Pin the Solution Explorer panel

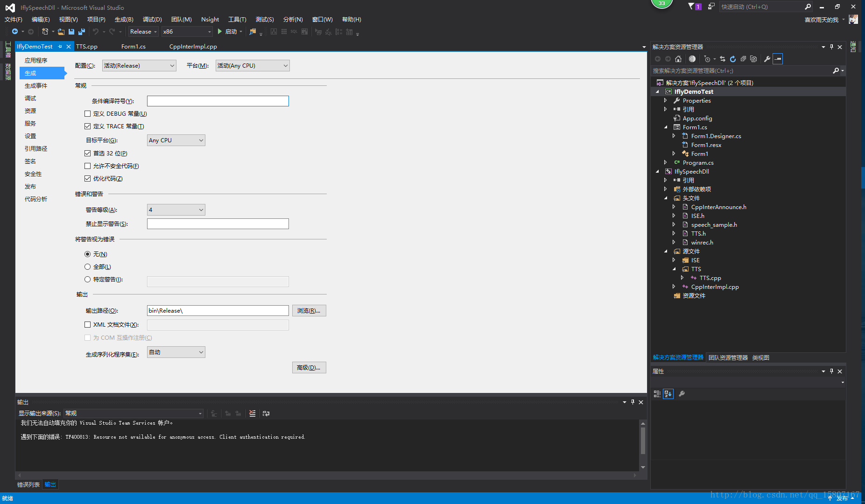[831, 47]
